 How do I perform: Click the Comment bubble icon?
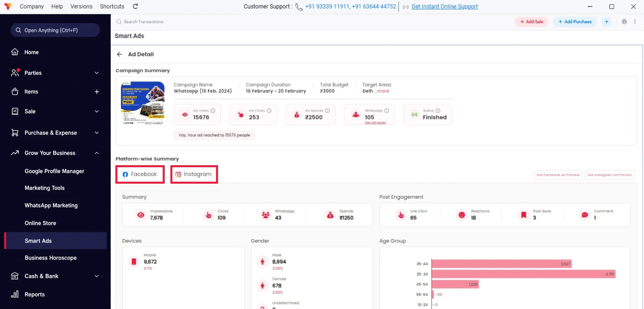[x=585, y=215]
